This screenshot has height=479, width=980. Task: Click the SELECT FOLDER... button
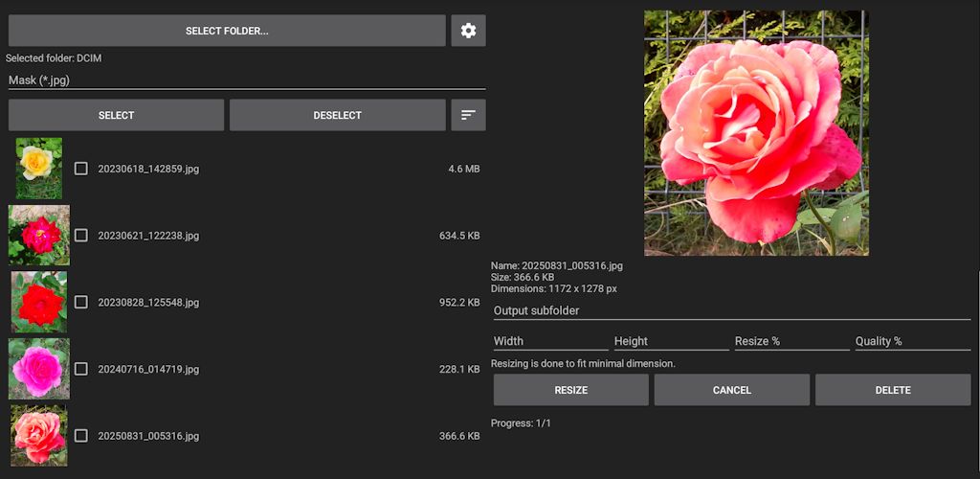pos(227,31)
